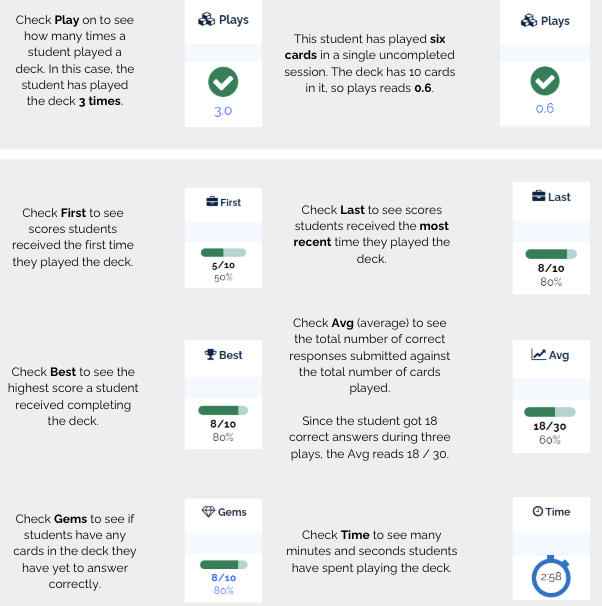Click the Avg line chart icon
602x606 pixels.
(538, 354)
